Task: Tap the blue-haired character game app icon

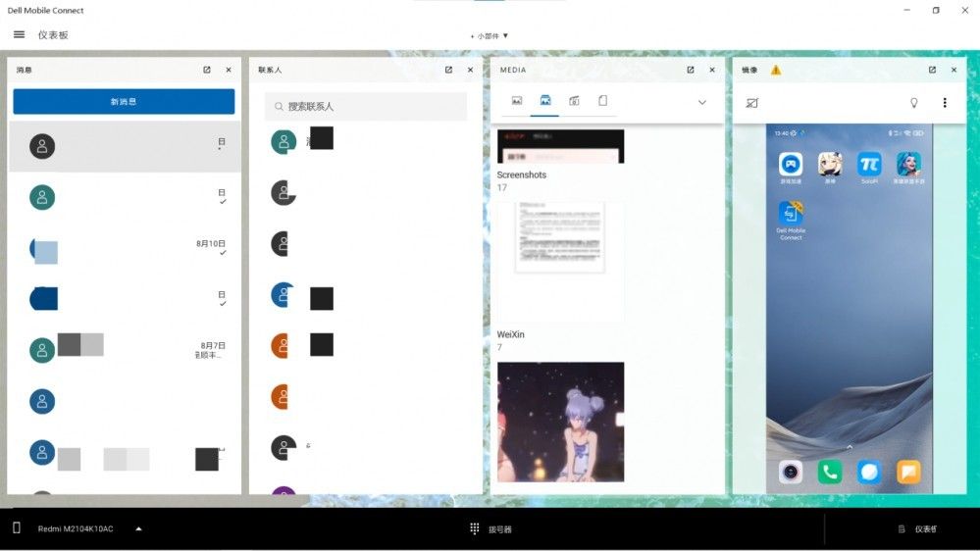Action: click(908, 165)
